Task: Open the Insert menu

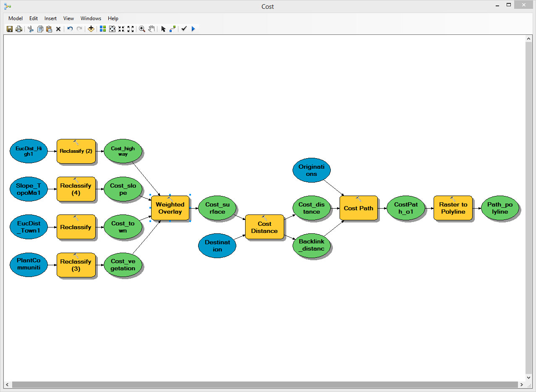Action: click(x=50, y=18)
